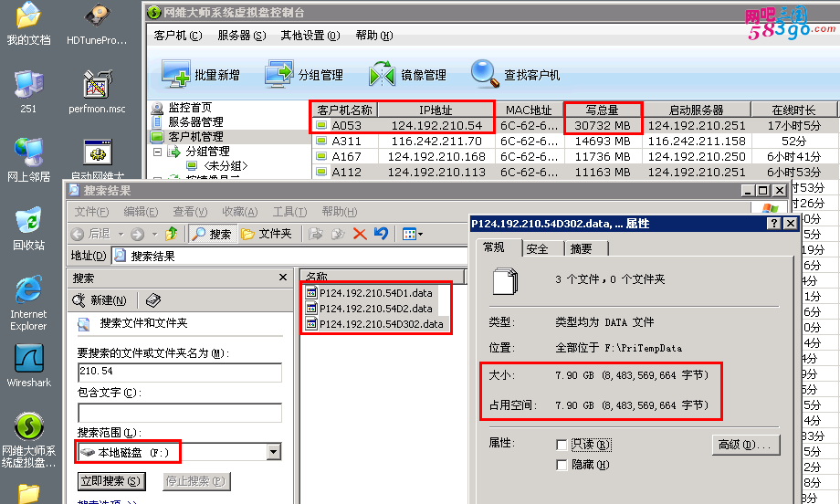
Task: Toggle the 搜索 toolbar button
Action: point(212,234)
